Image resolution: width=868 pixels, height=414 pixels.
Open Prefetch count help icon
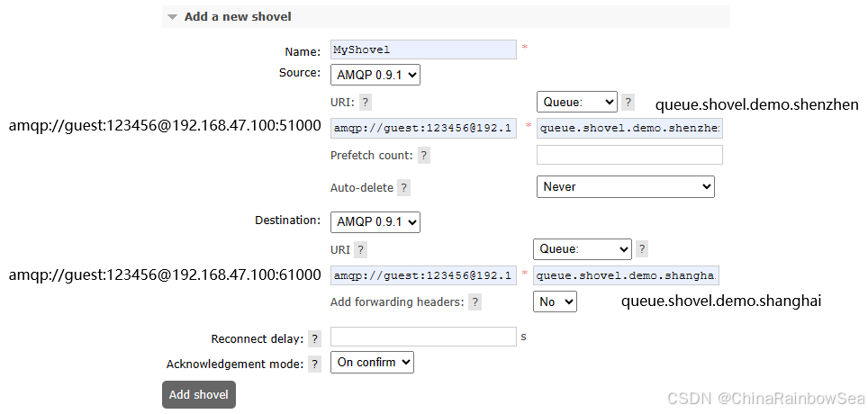(x=424, y=156)
